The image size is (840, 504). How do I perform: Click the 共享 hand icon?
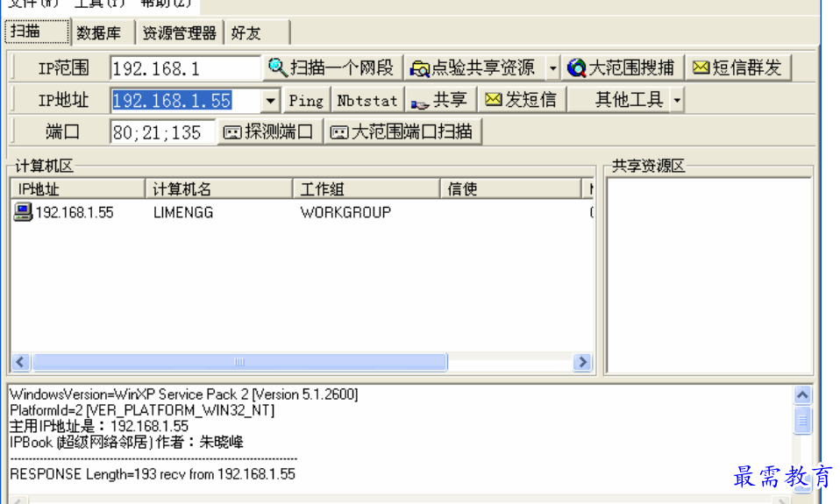(x=420, y=103)
